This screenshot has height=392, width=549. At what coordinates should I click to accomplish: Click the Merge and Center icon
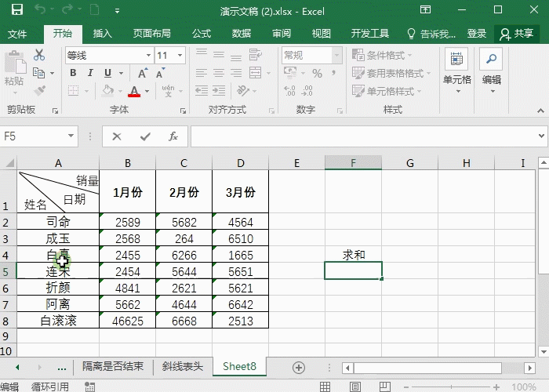[255, 73]
